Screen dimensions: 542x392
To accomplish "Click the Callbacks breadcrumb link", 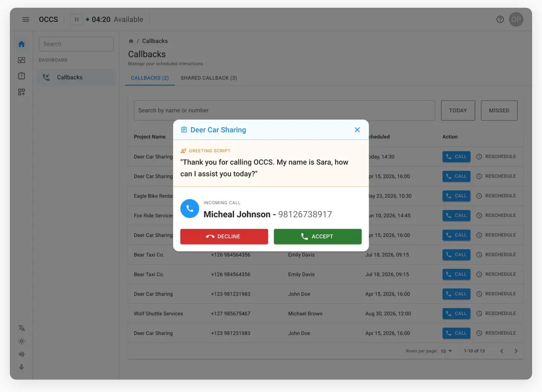I will pos(155,41).
